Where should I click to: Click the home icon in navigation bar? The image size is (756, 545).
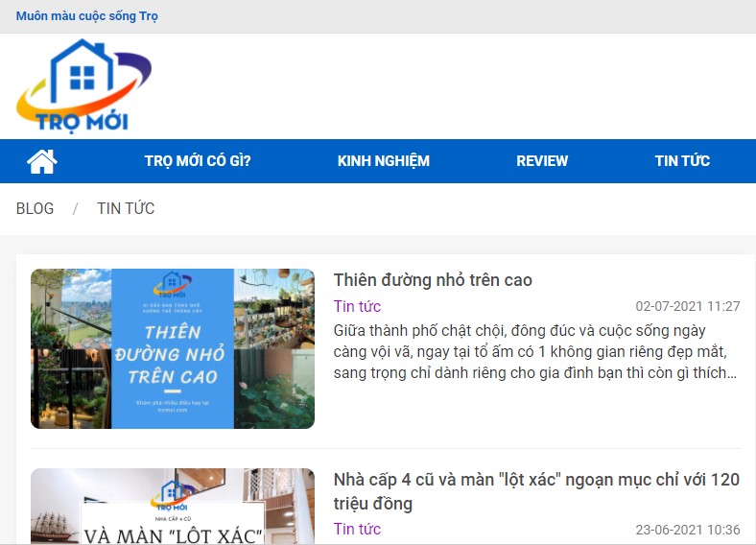click(x=42, y=161)
